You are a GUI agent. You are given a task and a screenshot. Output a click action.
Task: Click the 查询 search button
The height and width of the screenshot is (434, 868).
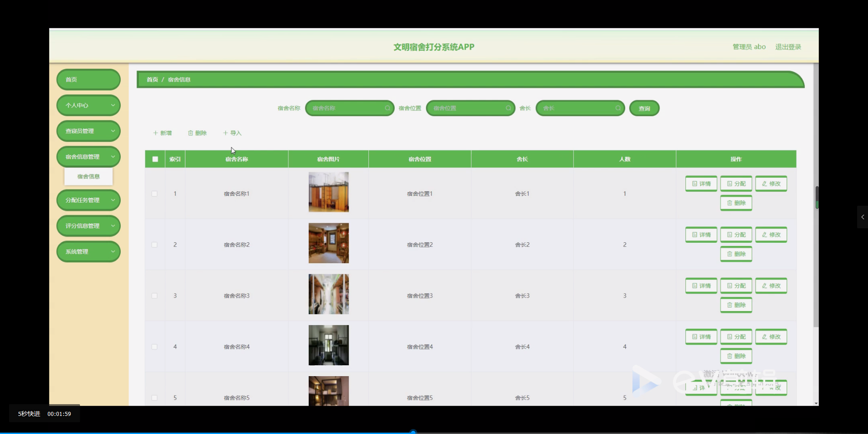[x=644, y=108]
